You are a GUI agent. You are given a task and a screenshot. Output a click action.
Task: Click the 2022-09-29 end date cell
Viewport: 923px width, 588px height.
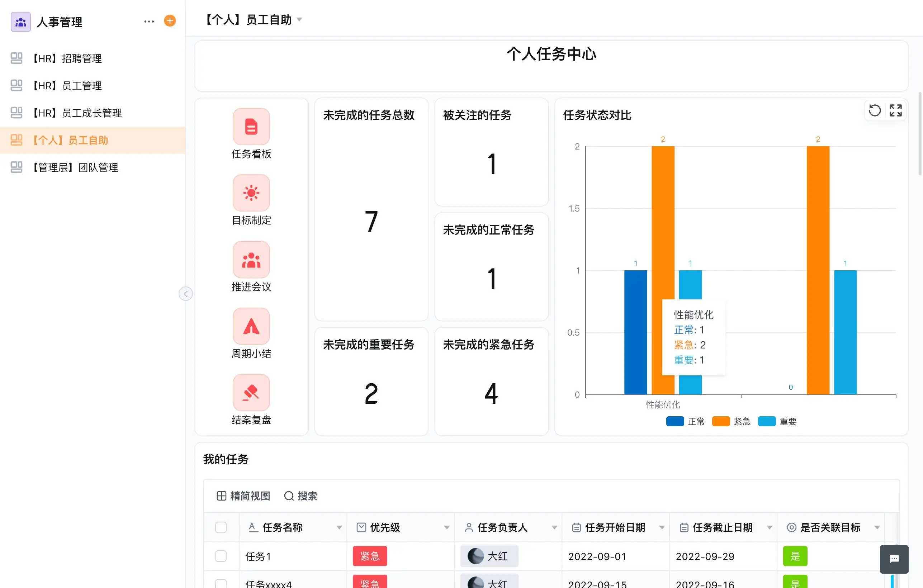(723, 556)
